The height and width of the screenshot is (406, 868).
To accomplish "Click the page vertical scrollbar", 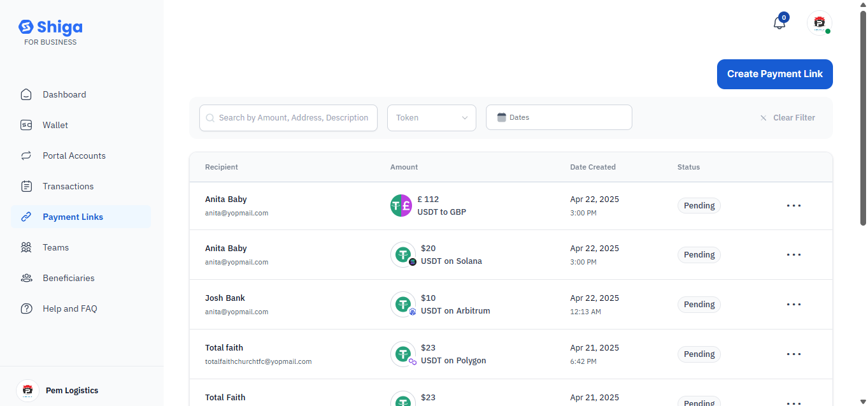I will coord(864,118).
